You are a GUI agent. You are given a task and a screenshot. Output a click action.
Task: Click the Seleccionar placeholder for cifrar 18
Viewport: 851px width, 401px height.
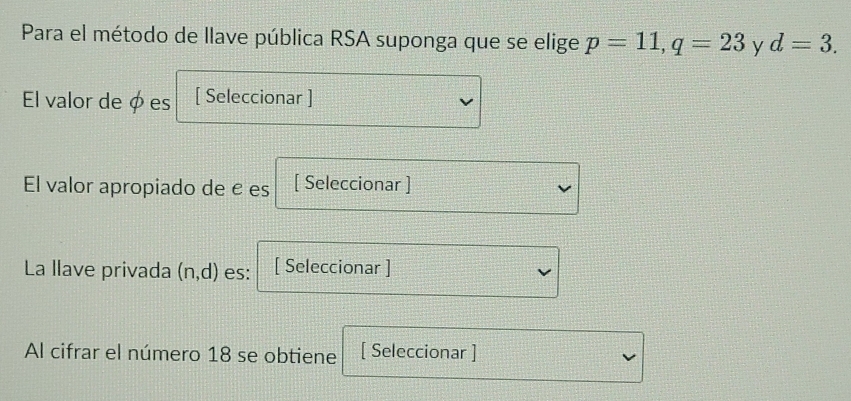pyautogui.click(x=418, y=352)
